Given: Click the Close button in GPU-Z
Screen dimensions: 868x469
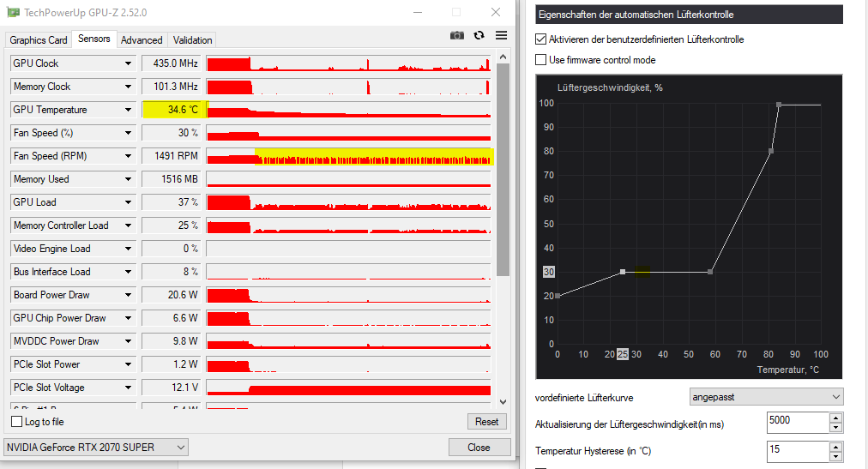Looking at the screenshot, I should (479, 448).
